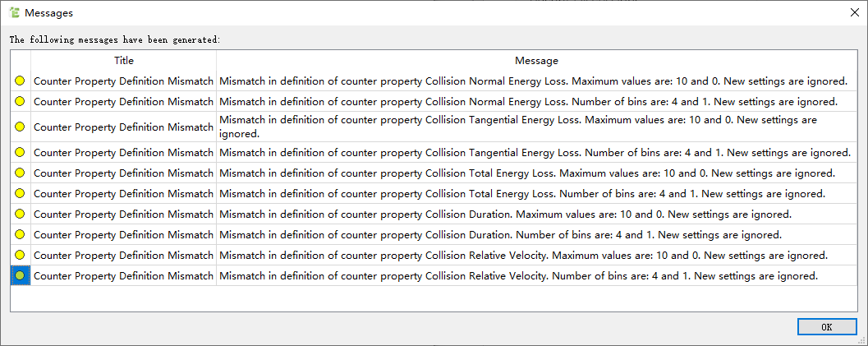This screenshot has height=346, width=868.
Task: Click warning icon for Total Energy Loss bins row
Action: (20, 194)
